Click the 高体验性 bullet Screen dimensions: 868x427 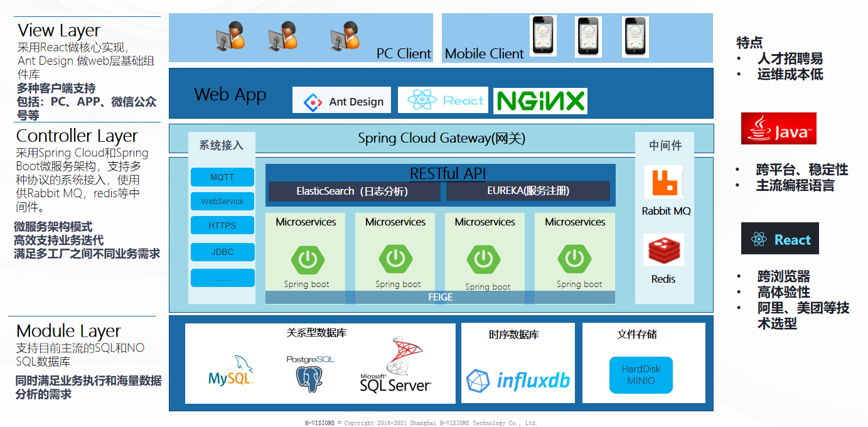(x=784, y=292)
